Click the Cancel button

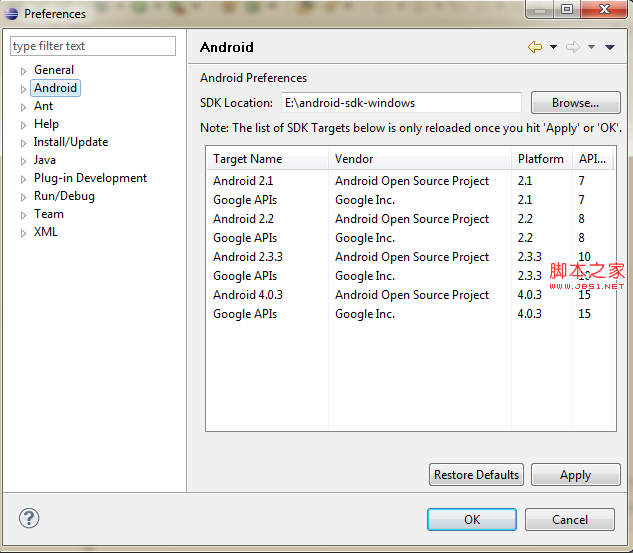pos(570,519)
